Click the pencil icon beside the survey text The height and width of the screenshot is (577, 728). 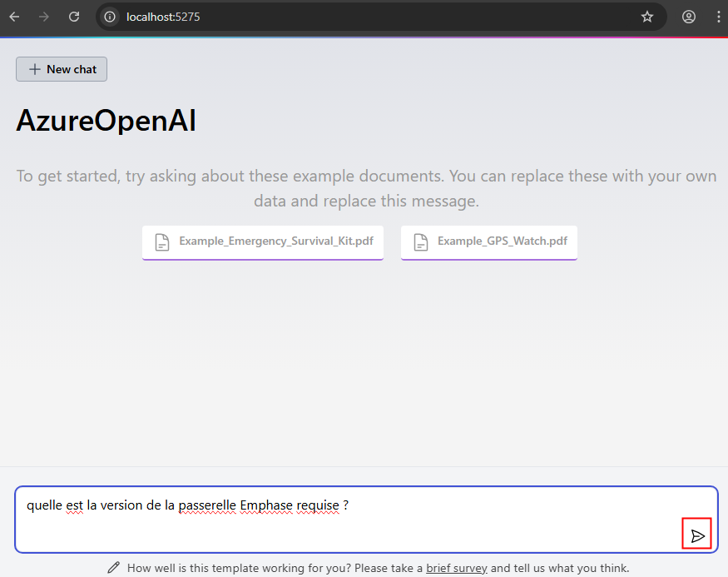click(114, 567)
